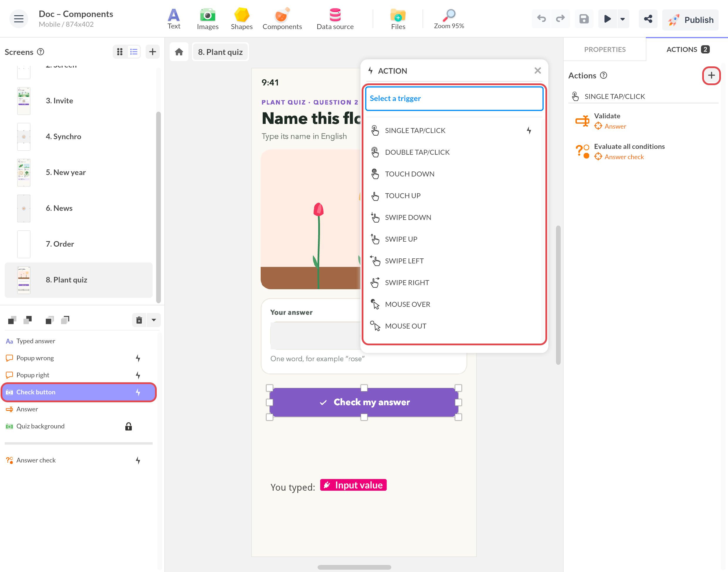Open the Shapes tool

point(241,19)
